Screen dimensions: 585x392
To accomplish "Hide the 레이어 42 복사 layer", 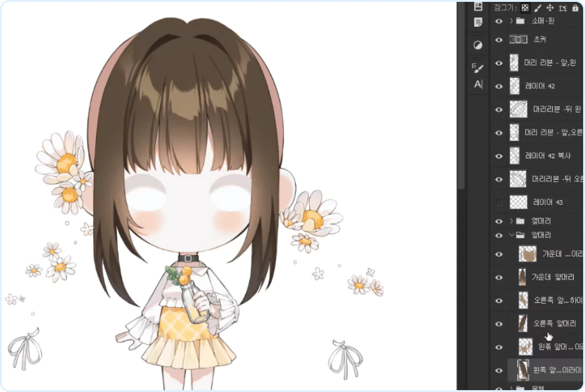I will pyautogui.click(x=499, y=156).
